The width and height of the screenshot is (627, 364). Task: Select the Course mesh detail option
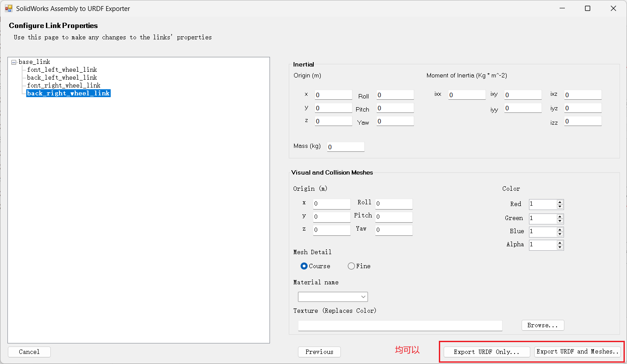[x=304, y=266]
